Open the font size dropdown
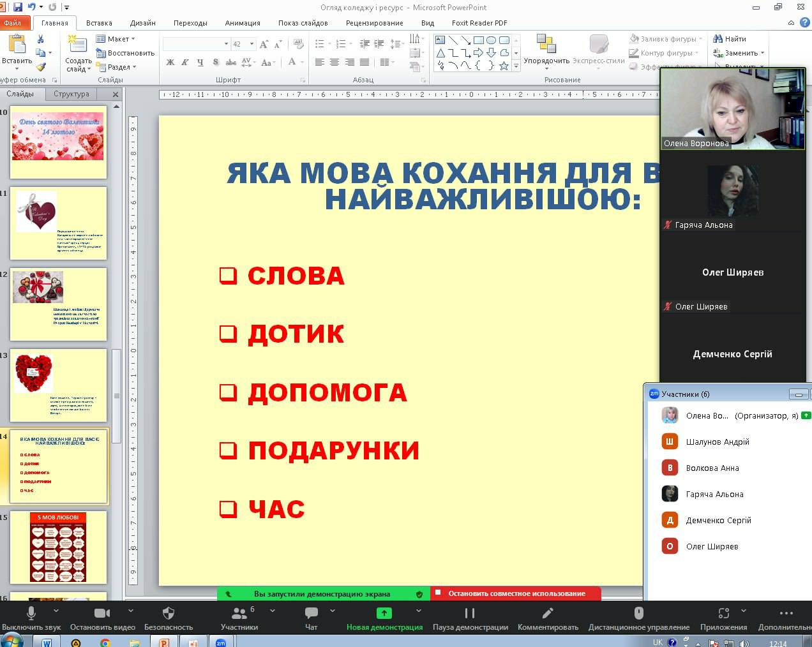The image size is (812, 647). [252, 44]
